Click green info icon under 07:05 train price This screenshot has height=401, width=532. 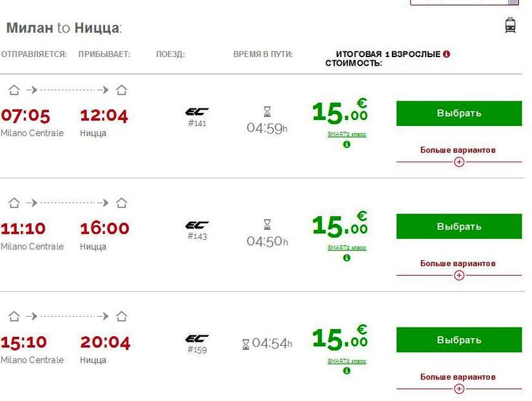pos(346,145)
